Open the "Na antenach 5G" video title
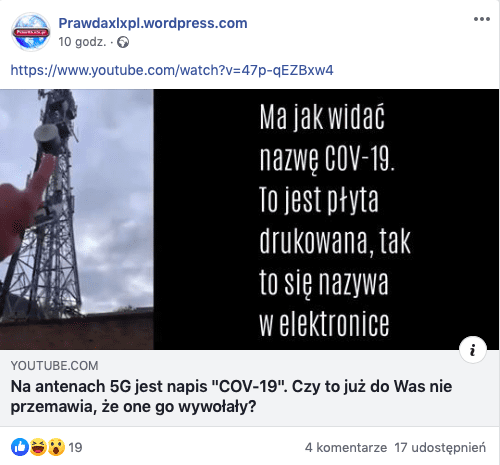 point(231,396)
